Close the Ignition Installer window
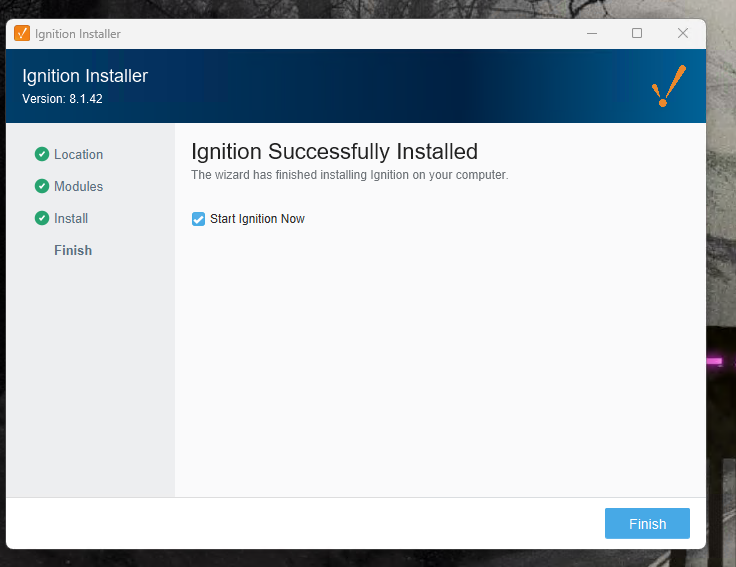 coord(683,33)
